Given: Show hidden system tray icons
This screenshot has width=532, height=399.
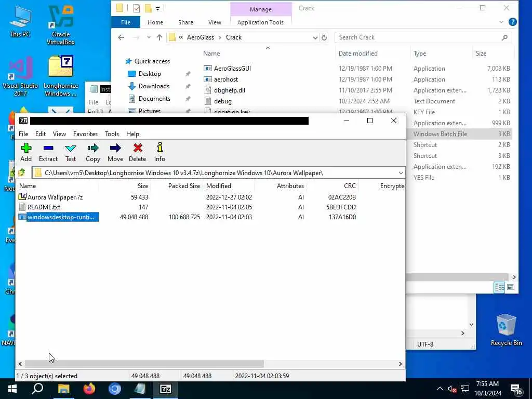Looking at the screenshot, I should pyautogui.click(x=440, y=389).
